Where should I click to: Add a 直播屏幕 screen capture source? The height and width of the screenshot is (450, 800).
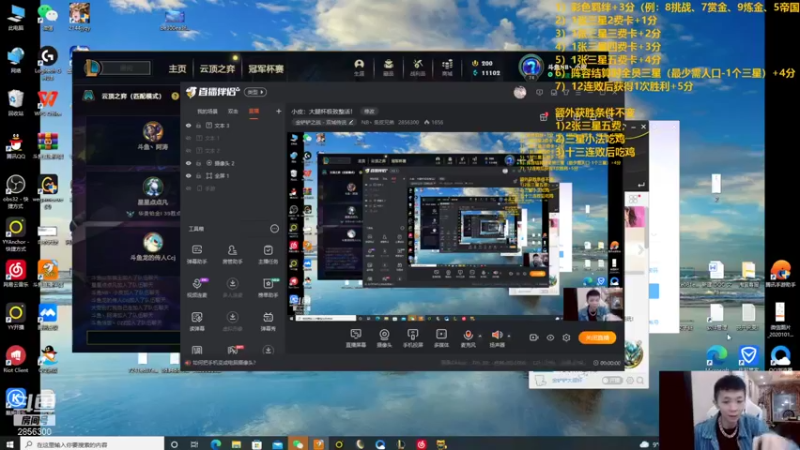click(356, 338)
